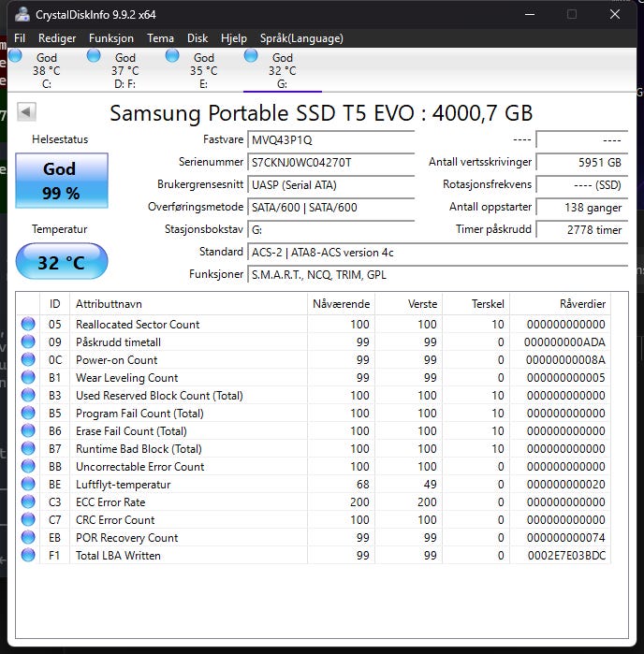
Task: Click status orb for POR Recovery Count
Action: pyautogui.click(x=28, y=537)
